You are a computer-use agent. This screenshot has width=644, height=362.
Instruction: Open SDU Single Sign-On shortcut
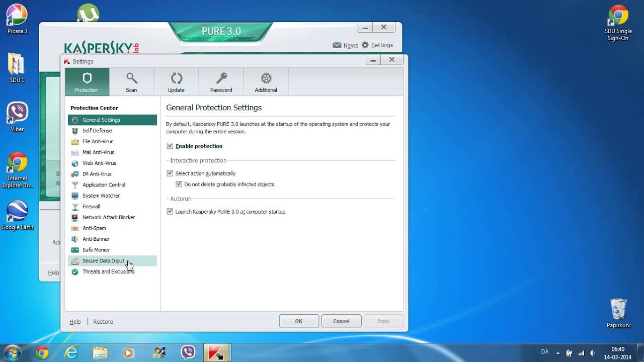(x=618, y=23)
